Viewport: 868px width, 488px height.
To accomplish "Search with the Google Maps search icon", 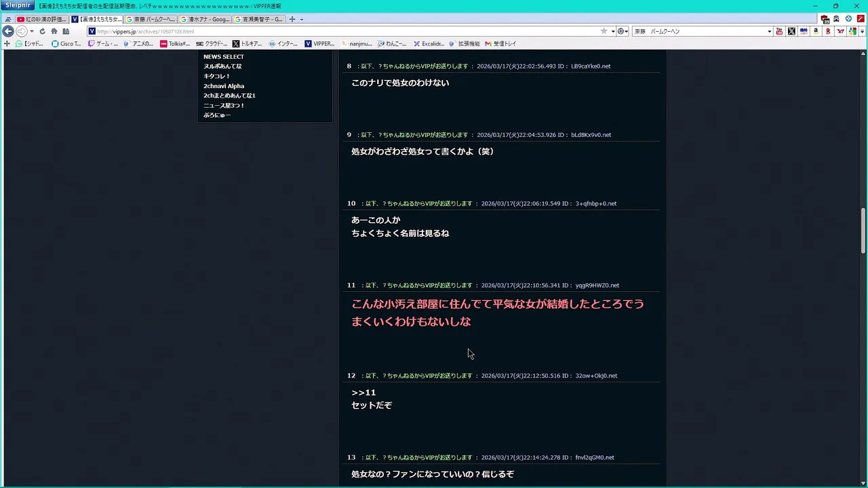I will point(853,31).
